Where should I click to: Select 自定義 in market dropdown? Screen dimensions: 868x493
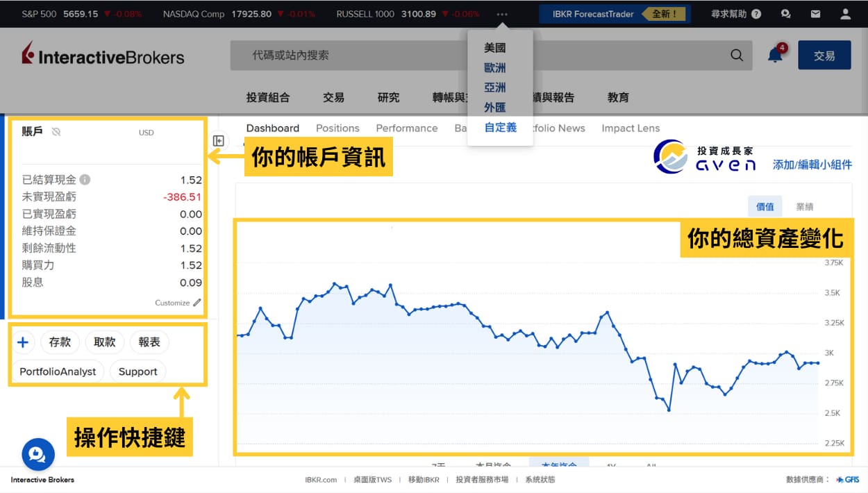[x=501, y=128]
